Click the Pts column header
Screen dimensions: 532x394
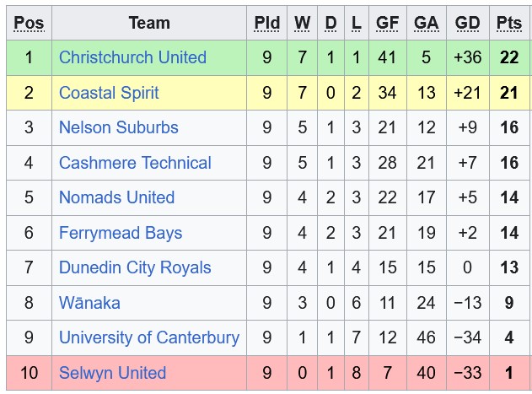pos(509,23)
